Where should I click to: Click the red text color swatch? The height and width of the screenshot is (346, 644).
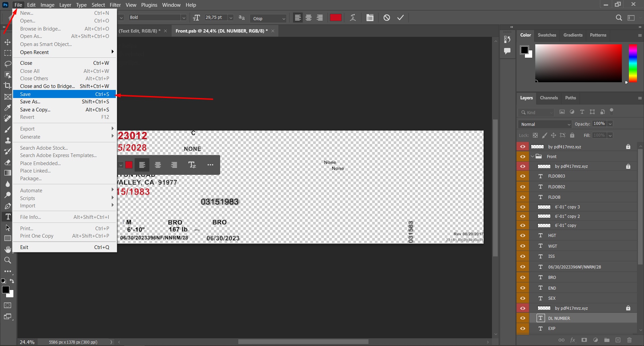click(336, 17)
